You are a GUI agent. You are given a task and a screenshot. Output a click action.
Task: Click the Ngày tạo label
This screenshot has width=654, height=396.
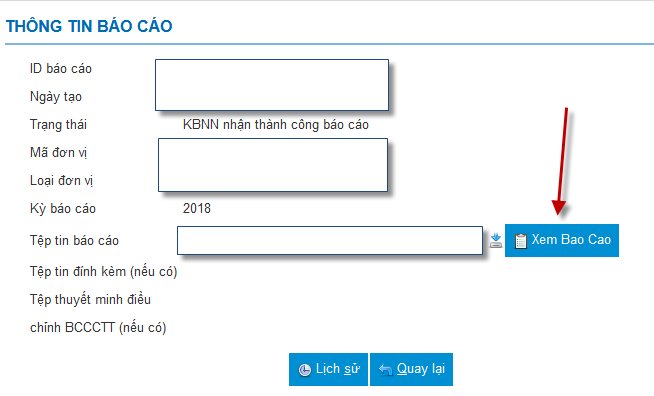point(56,97)
